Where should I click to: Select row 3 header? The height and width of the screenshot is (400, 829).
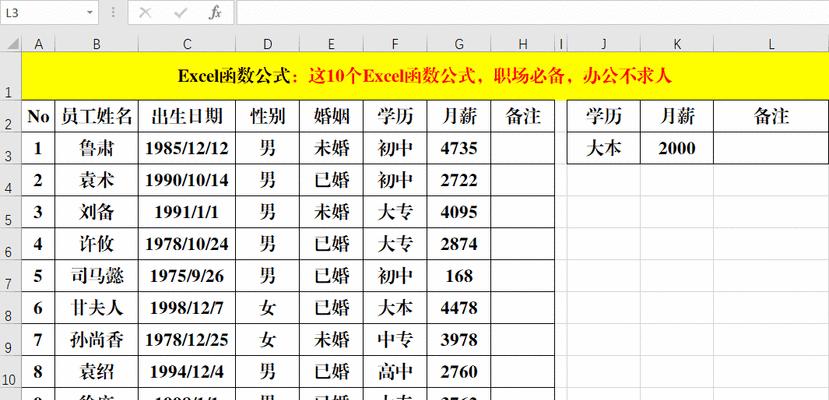(x=11, y=148)
